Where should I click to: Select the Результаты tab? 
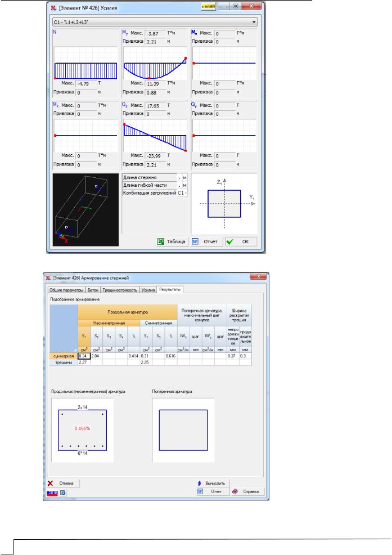click(x=170, y=289)
